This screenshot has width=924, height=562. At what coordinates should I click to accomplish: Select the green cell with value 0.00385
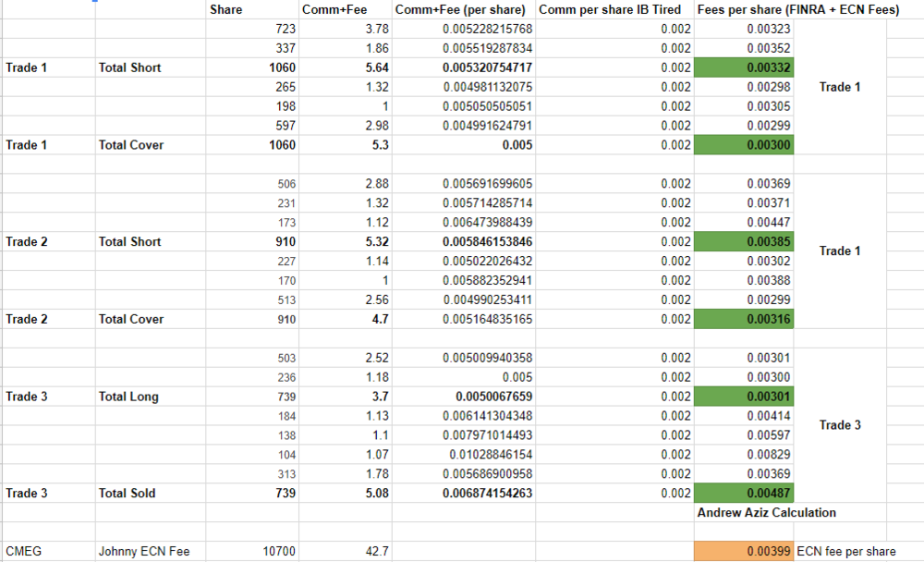click(744, 242)
